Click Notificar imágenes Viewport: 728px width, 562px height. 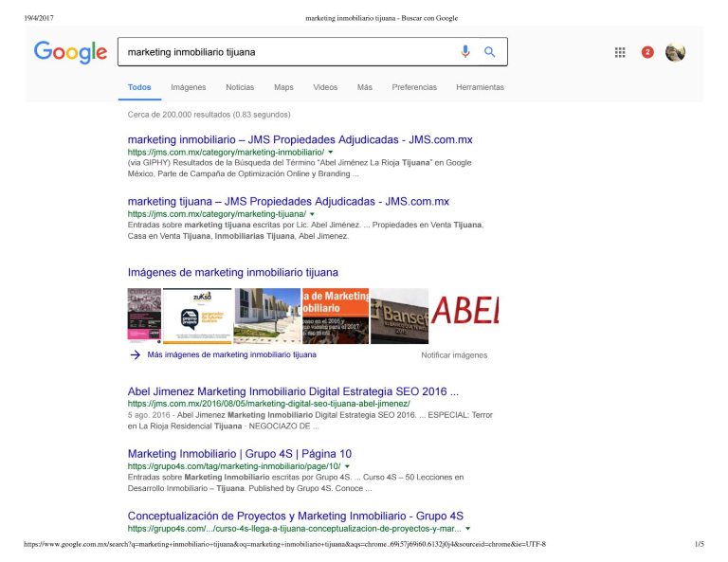tap(454, 355)
